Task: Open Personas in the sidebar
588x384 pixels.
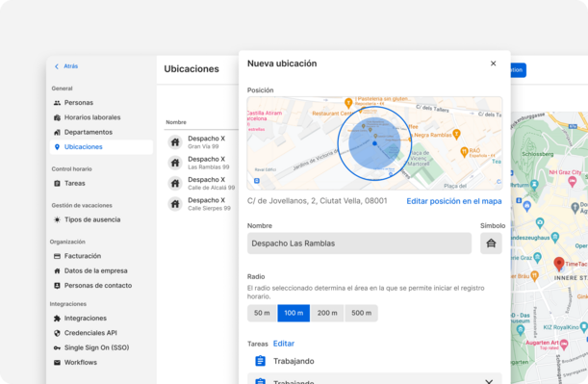Action: pyautogui.click(x=79, y=102)
